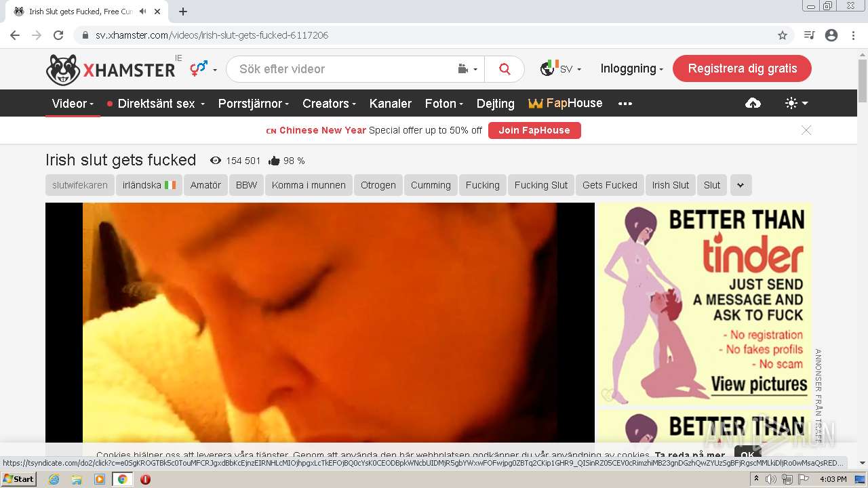
Task: Open the three-dots more menu in navbar
Action: pos(625,104)
